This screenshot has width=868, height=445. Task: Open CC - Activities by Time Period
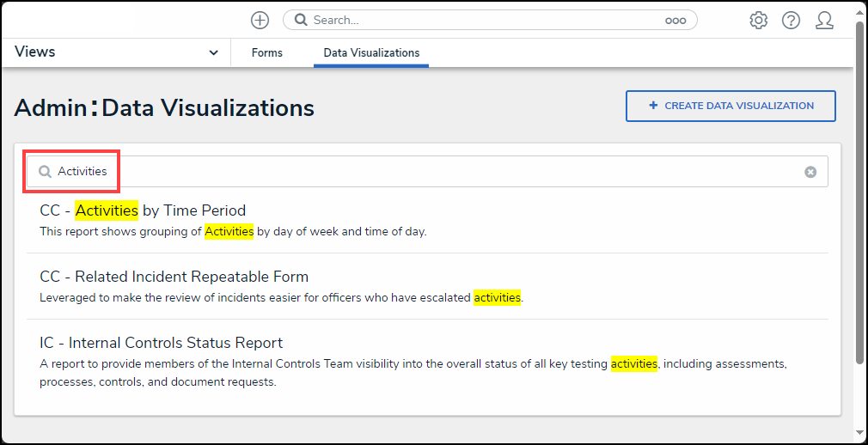143,210
